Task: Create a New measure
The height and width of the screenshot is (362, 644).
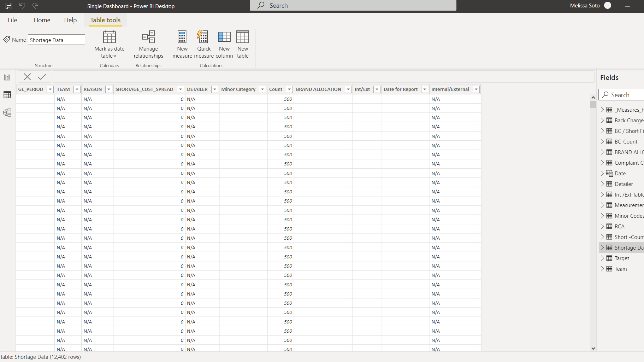Action: [182, 45]
